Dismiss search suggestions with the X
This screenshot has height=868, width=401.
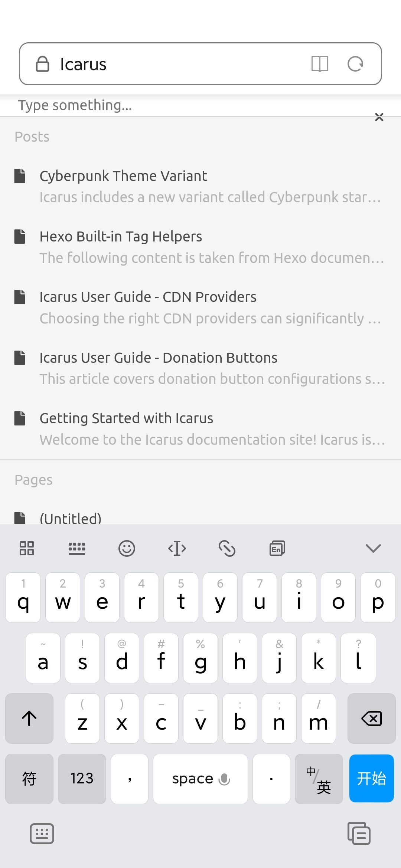click(x=379, y=118)
